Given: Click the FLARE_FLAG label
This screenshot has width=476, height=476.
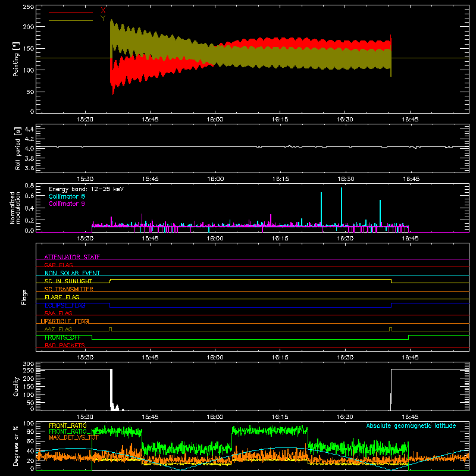Looking at the screenshot, I should [62, 297].
